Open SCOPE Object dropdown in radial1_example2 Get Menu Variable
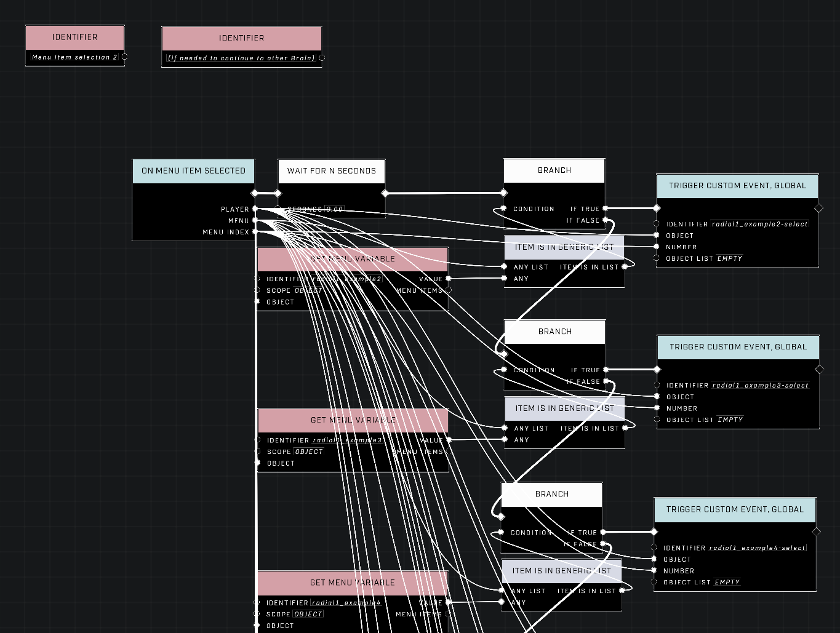This screenshot has width=840, height=633. 308,290
